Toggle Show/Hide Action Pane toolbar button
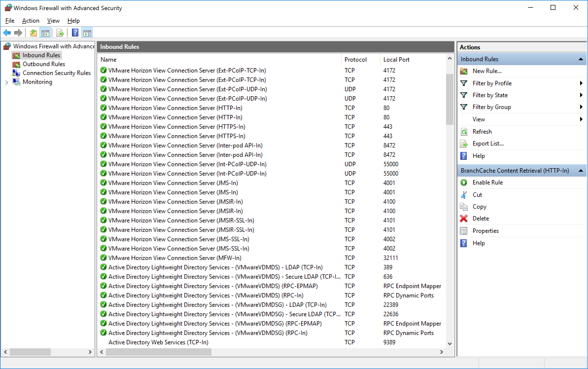 coord(87,33)
